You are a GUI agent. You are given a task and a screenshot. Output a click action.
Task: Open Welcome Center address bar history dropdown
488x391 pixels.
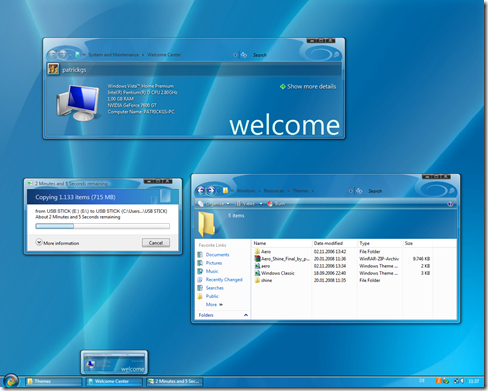click(x=235, y=55)
